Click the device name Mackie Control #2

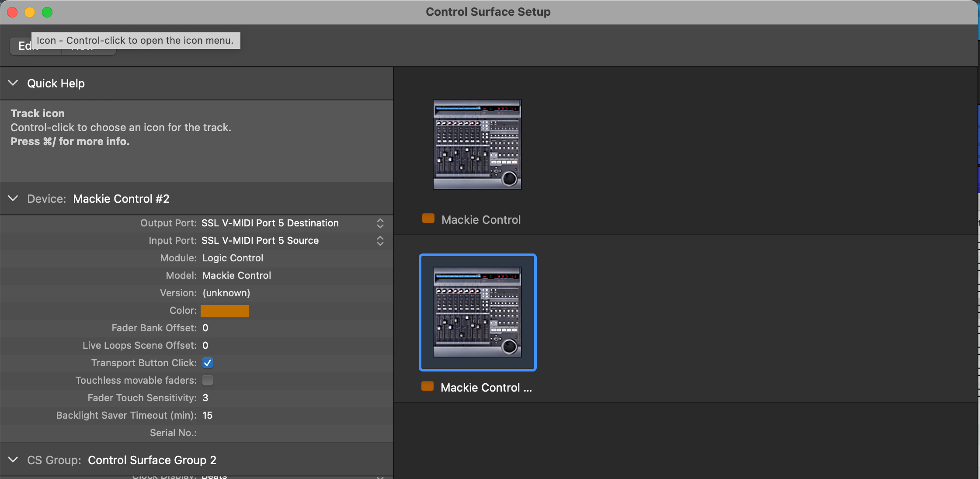point(121,199)
